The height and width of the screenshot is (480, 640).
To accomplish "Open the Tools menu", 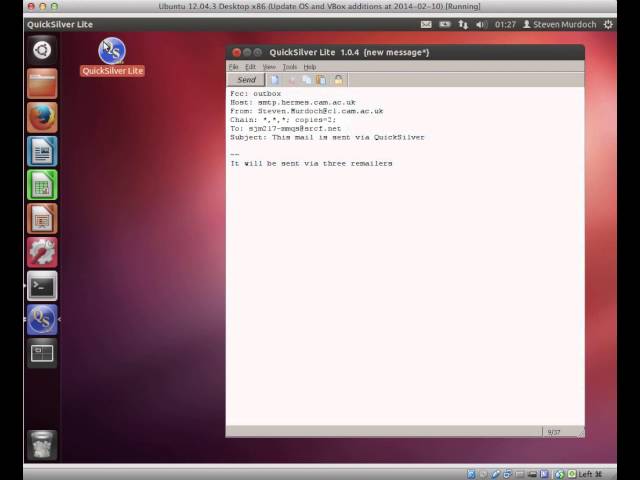I will (x=290, y=67).
